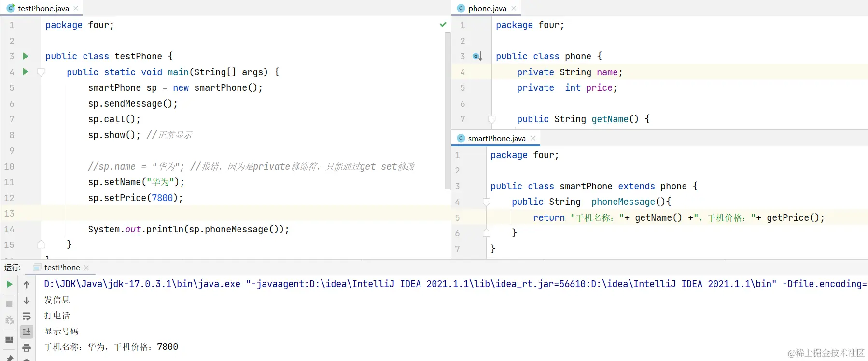
Task: Click console output line '发信息'
Action: (57, 300)
